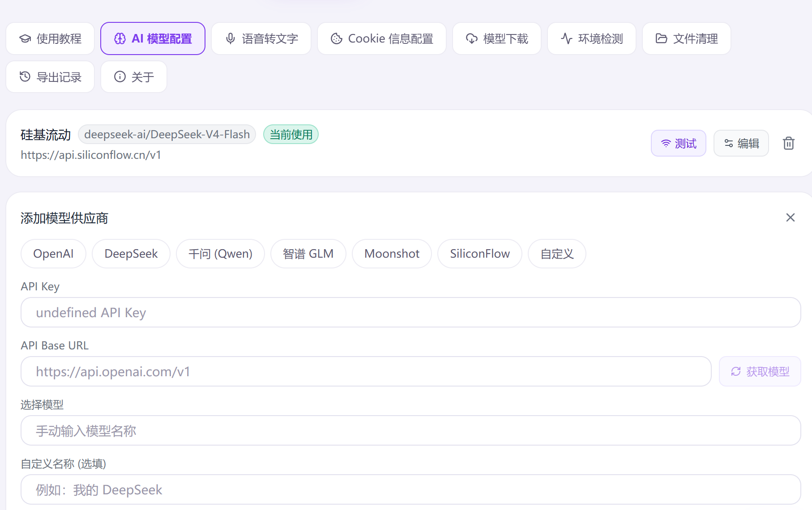This screenshot has height=510, width=812.
Task: Click the 添加模型供应商 heading
Action: click(x=64, y=218)
